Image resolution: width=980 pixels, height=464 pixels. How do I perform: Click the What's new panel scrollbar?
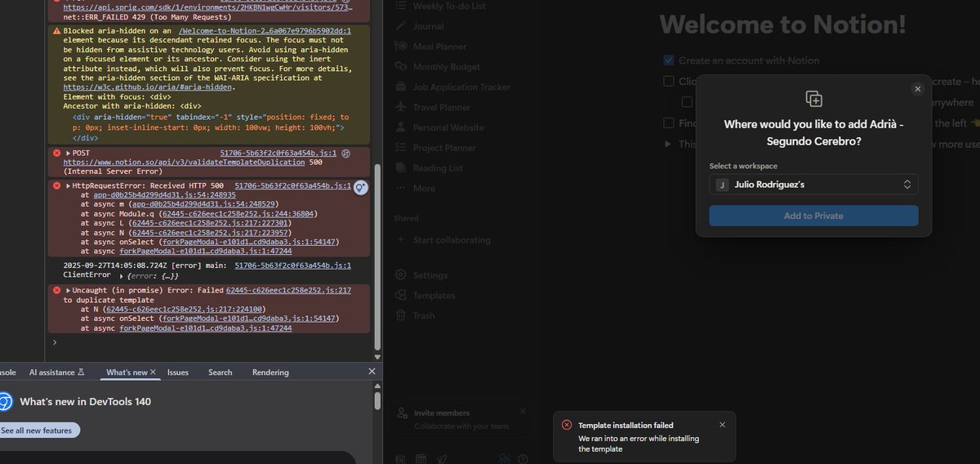376,400
